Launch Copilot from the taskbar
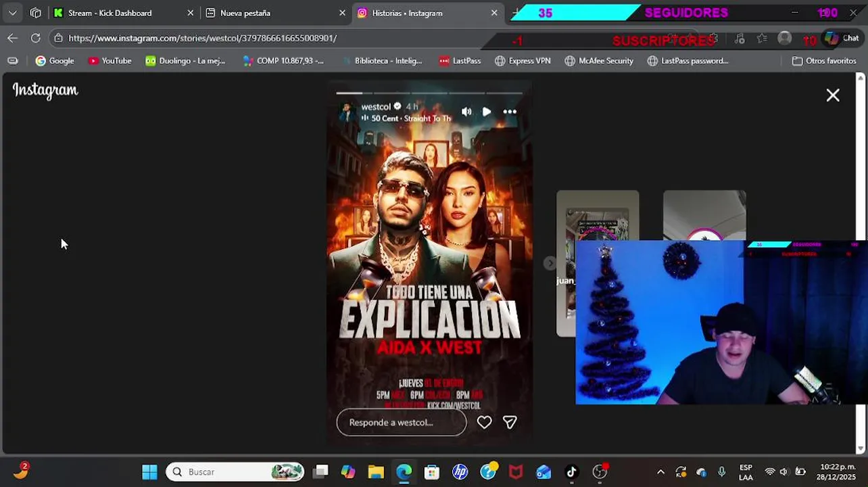Screen dimensions: 868x487 pos(348,472)
